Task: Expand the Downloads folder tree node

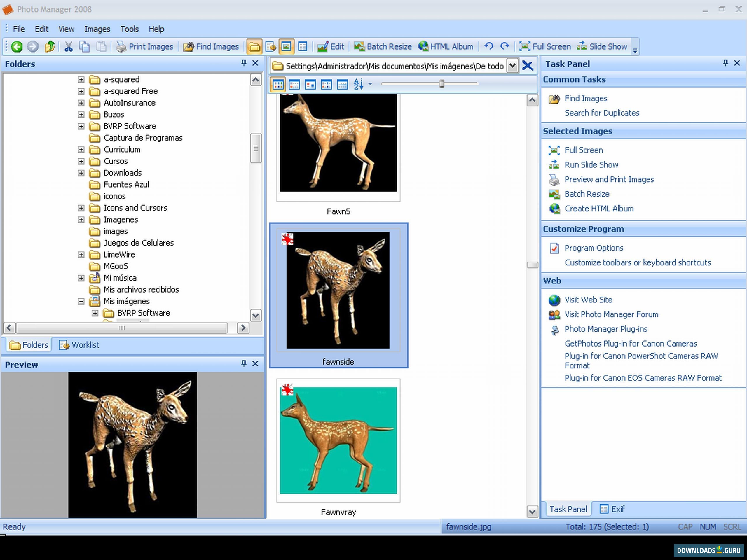Action: coord(81,173)
